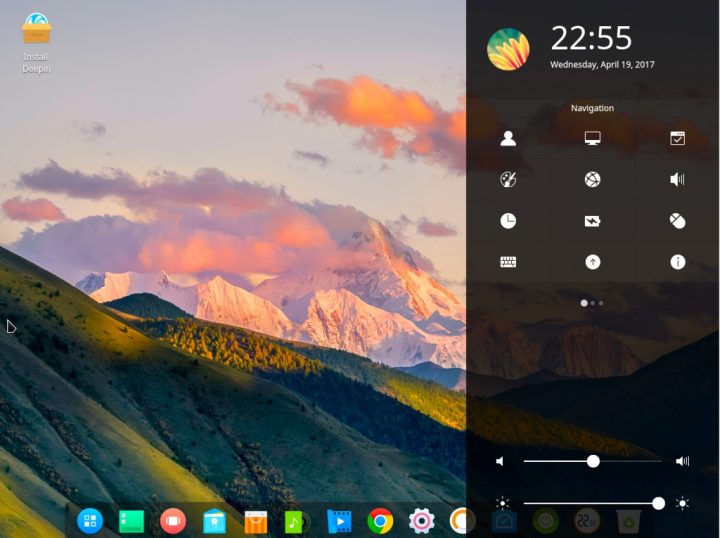Click the user avatar in control center
Screen dimensions: 720x538
click(508, 49)
